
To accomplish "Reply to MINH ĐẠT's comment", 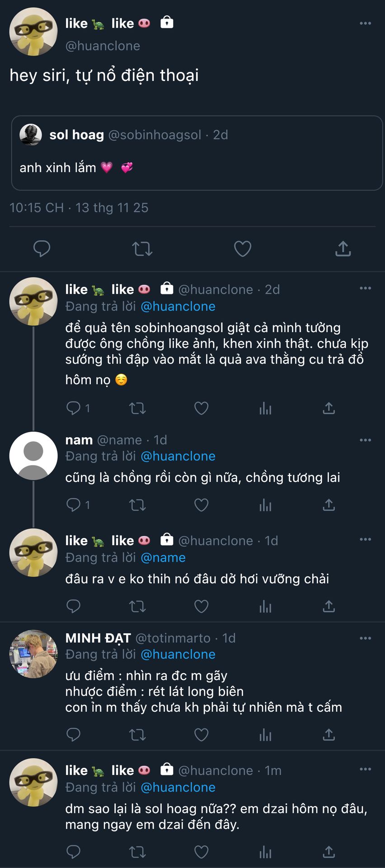I will pyautogui.click(x=73, y=735).
